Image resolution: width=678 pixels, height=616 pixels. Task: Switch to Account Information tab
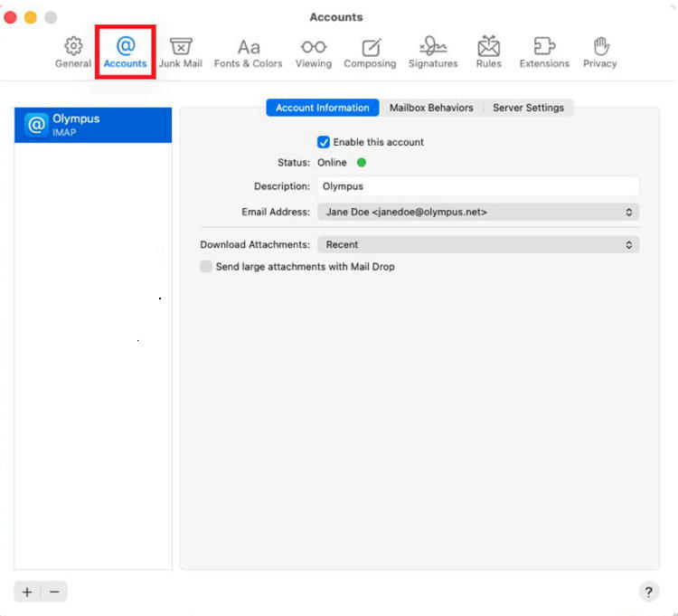(323, 108)
